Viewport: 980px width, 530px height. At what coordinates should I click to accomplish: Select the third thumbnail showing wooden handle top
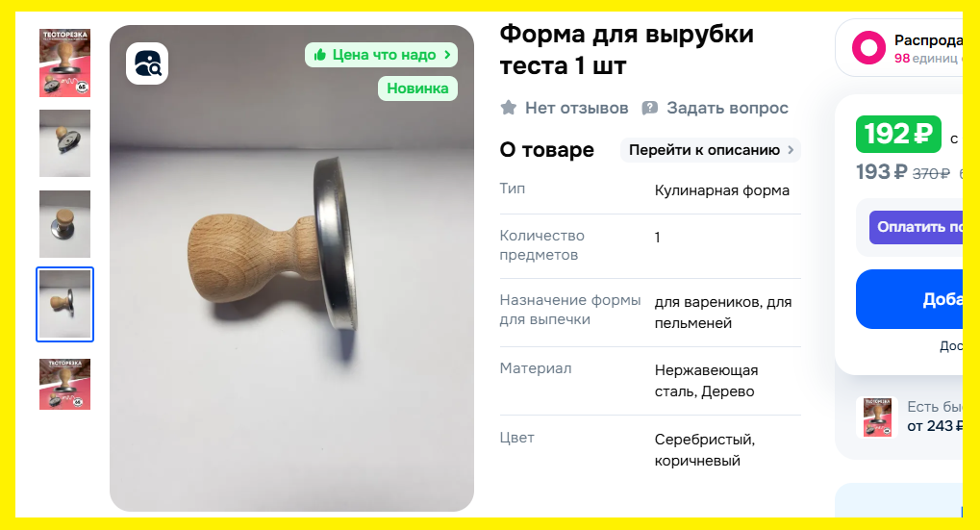(65, 224)
